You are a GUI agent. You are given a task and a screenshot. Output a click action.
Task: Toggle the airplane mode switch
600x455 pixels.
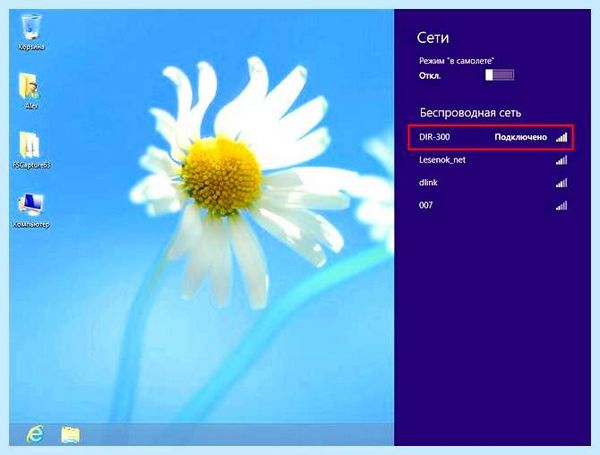[499, 75]
